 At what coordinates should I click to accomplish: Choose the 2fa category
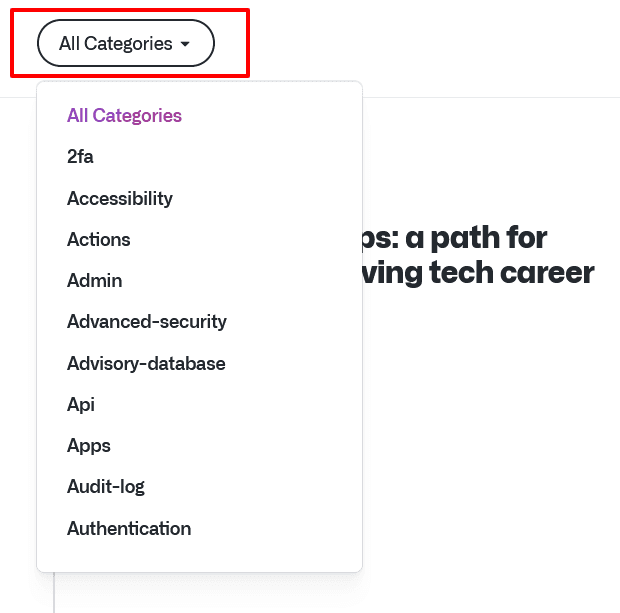[x=80, y=156]
